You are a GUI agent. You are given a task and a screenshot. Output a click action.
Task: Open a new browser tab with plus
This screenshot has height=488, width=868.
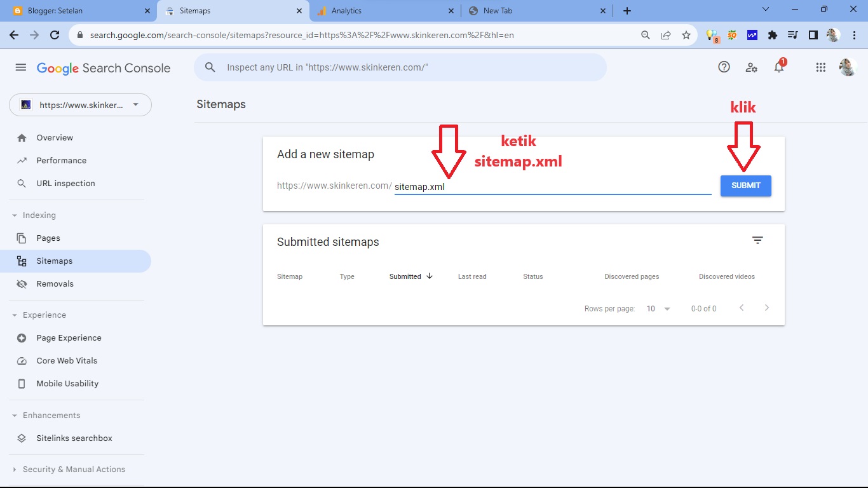coord(627,11)
